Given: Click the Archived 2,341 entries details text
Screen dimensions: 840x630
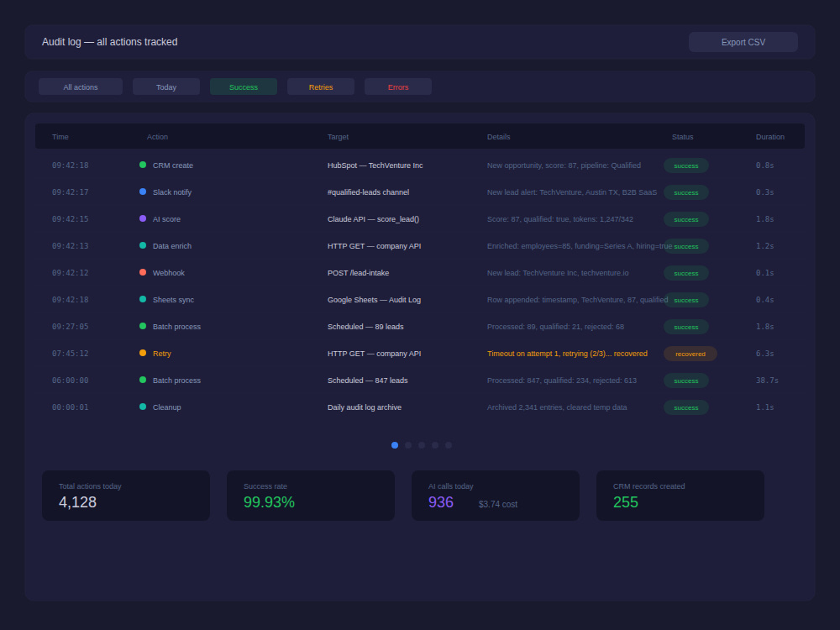Looking at the screenshot, I should [557, 407].
